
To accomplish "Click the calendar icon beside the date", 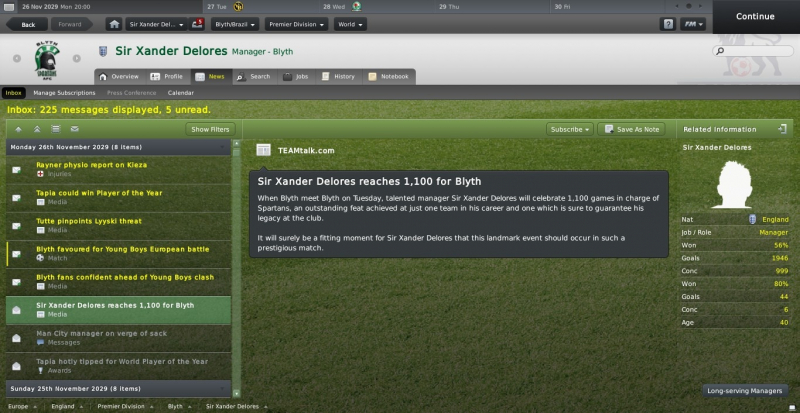I will (9, 7).
